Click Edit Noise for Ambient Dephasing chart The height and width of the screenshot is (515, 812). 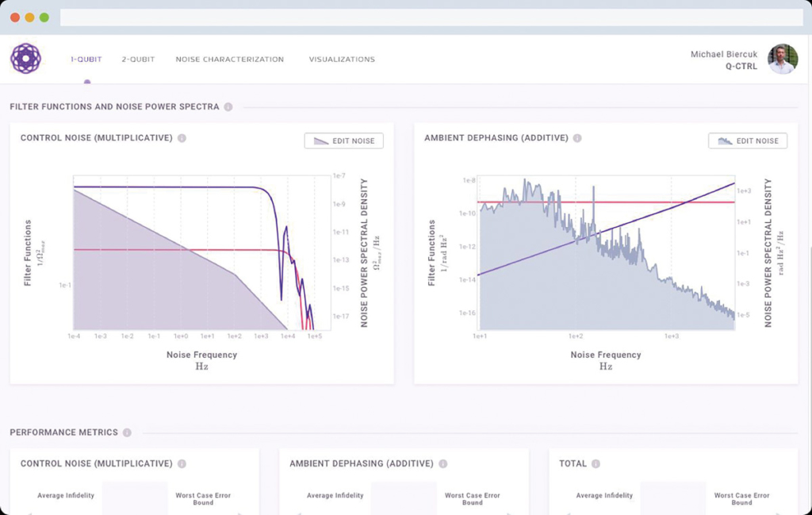[748, 140]
